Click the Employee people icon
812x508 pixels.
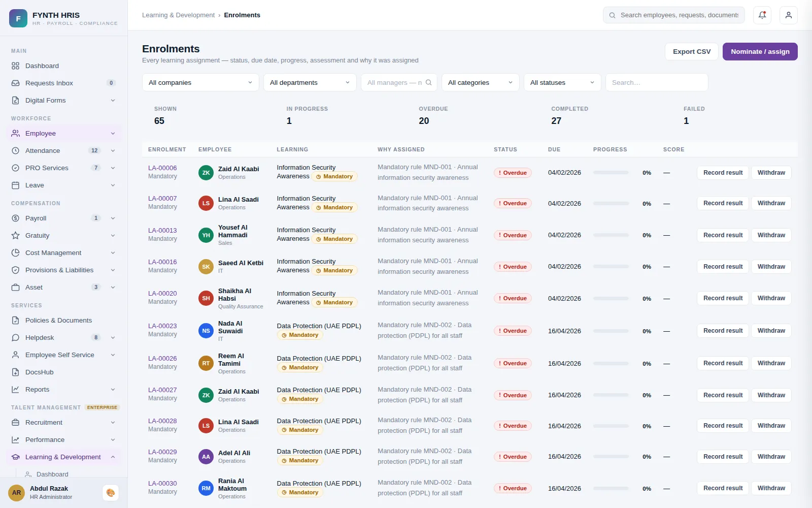pos(15,134)
